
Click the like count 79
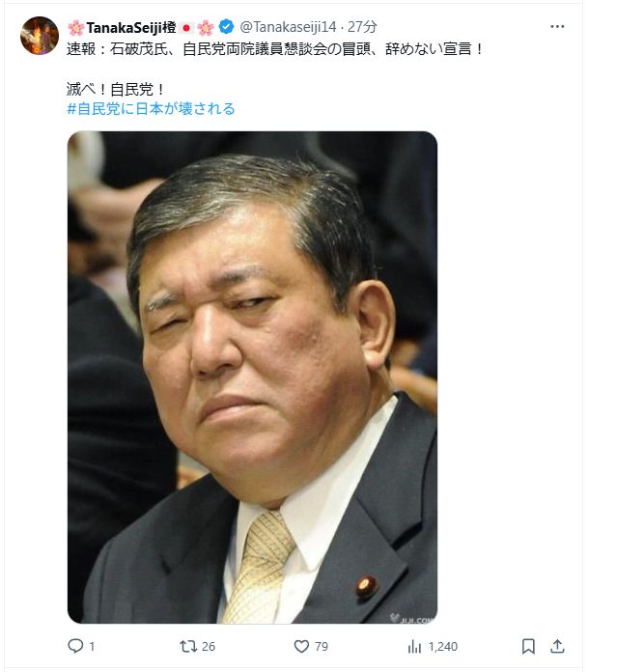coord(322,646)
